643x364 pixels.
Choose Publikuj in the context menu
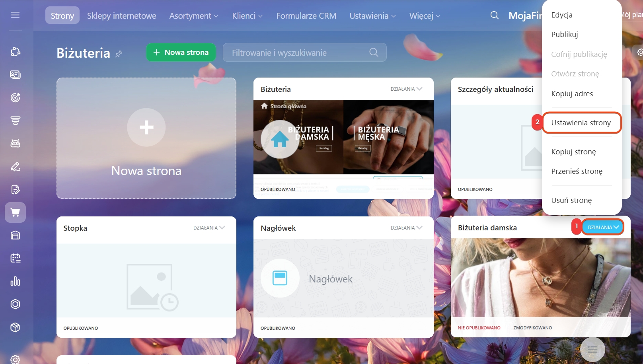564,35
